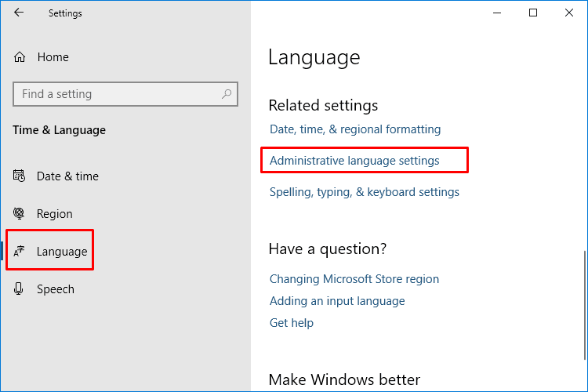Image resolution: width=588 pixels, height=392 pixels.
Task: Click the back arrow icon
Action: (19, 13)
